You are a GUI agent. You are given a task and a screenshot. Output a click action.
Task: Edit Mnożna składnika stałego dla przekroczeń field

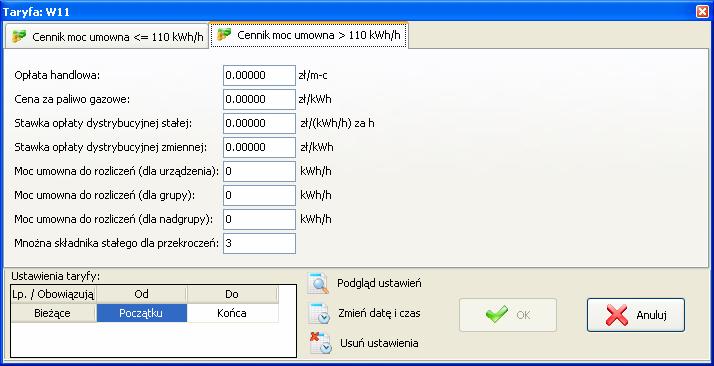pyautogui.click(x=259, y=244)
